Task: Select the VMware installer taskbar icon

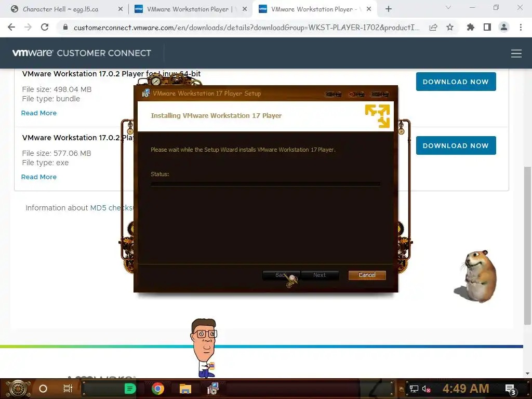Action: click(213, 389)
